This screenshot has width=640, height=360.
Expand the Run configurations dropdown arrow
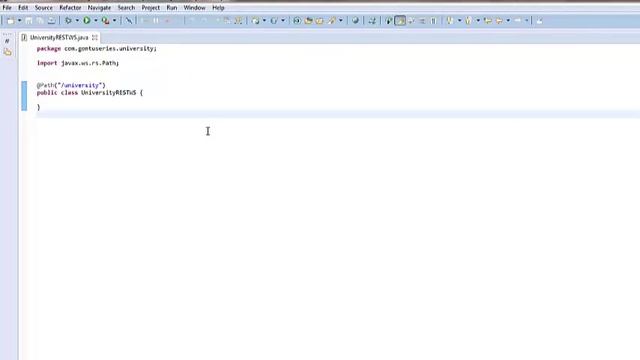[x=96, y=20]
